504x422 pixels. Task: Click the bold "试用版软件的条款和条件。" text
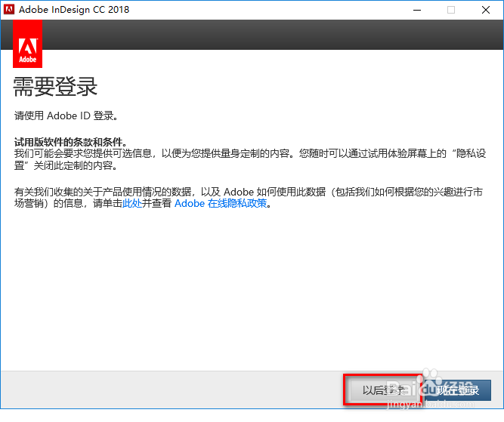click(71, 142)
